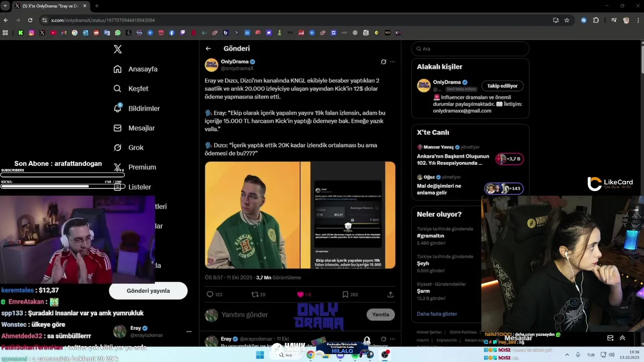Open the X logo home icon

118,49
